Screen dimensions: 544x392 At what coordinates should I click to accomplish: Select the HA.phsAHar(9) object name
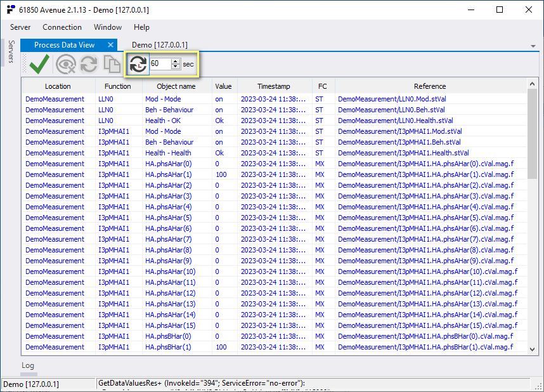pos(169,261)
